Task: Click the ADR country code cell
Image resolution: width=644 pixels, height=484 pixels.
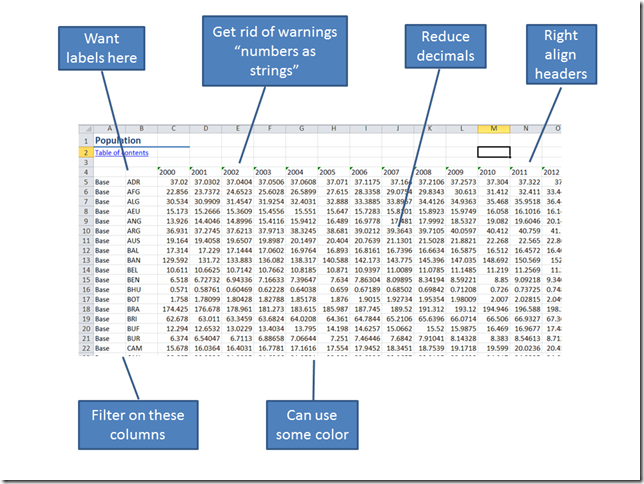Action: coord(134,182)
